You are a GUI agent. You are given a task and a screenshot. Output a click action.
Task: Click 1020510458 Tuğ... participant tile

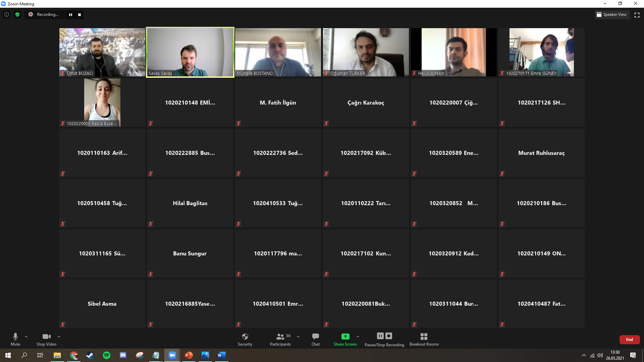pos(102,203)
